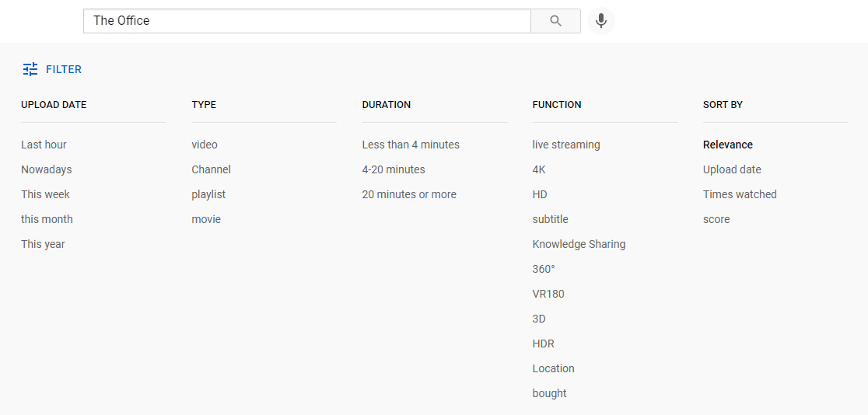Sort by Times watched
Viewport: 868px width, 415px height.
click(740, 194)
